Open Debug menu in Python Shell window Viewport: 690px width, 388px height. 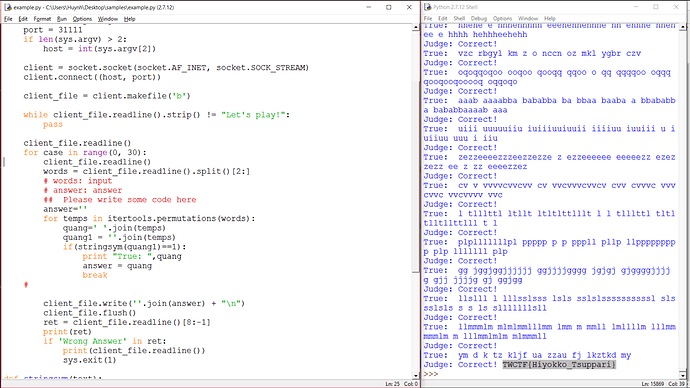479,18
